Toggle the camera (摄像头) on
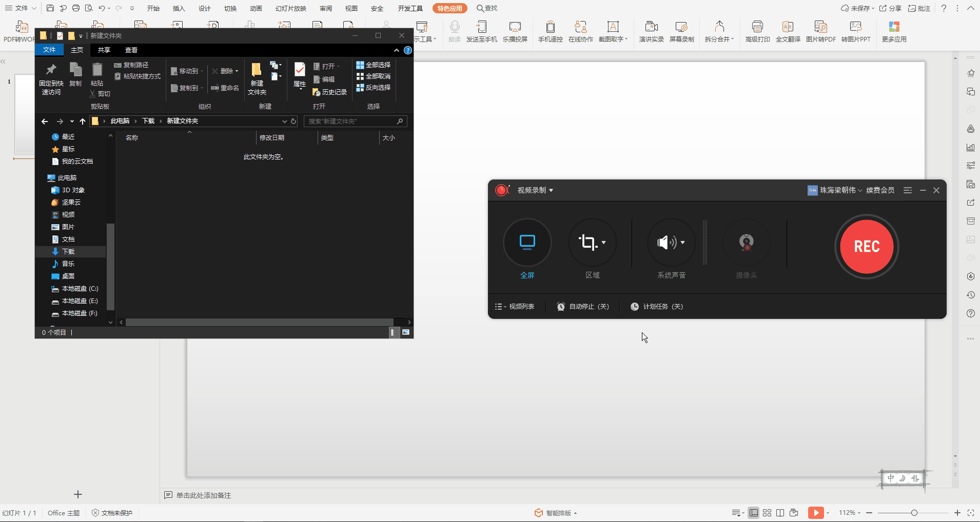This screenshot has width=980, height=522. point(746,242)
